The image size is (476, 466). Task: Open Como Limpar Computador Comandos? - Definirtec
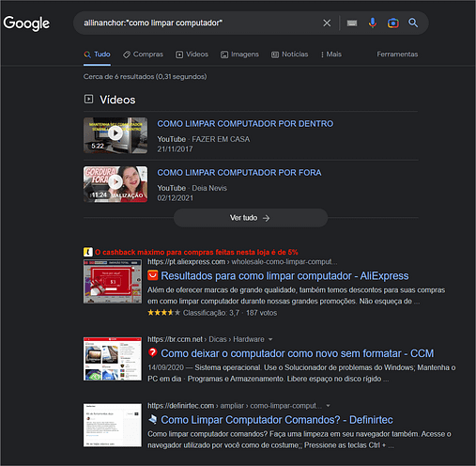tap(277, 420)
